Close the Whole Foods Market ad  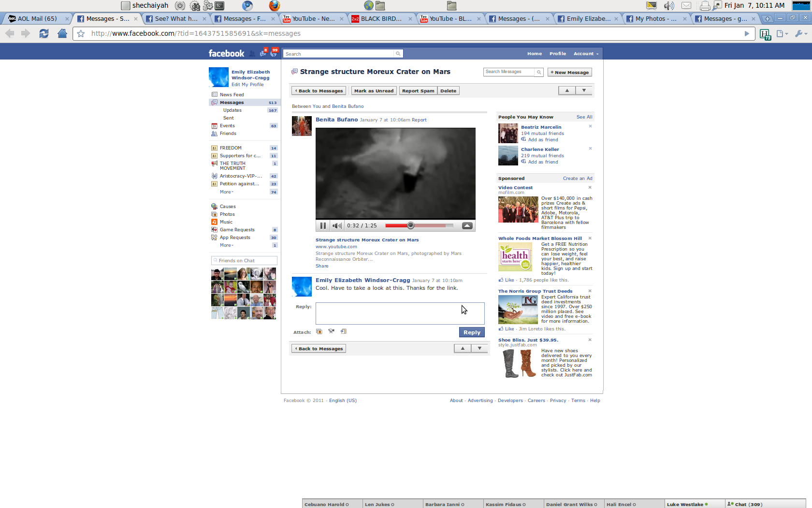tap(590, 238)
